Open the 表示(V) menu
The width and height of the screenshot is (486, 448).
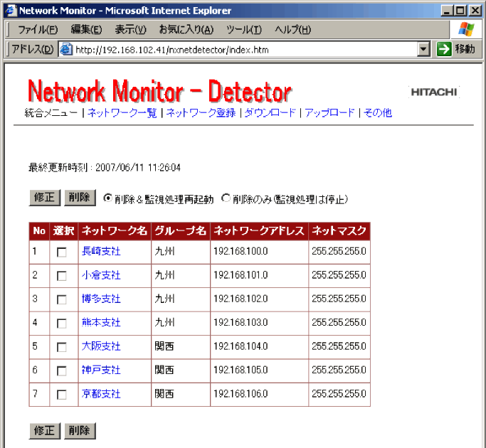pyautogui.click(x=130, y=30)
